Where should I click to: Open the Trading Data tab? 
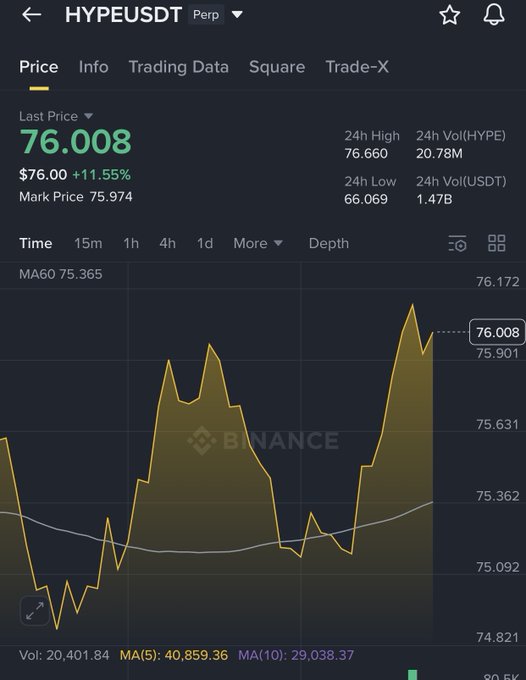pyautogui.click(x=179, y=67)
